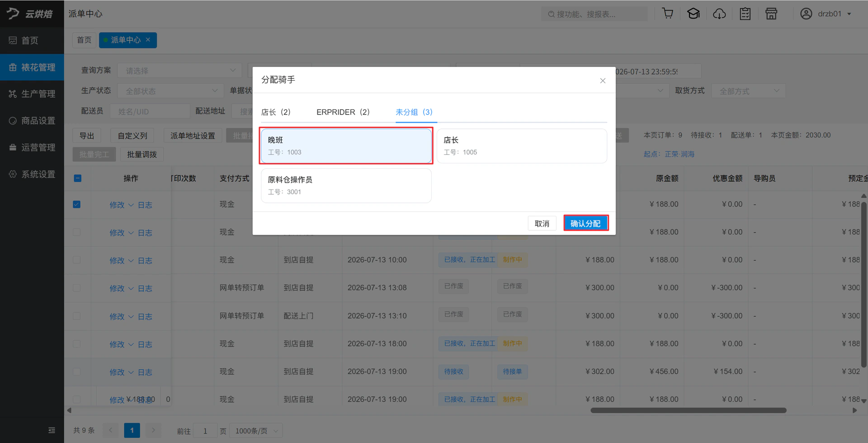
Task: Open the cloud download icon
Action: coord(719,14)
